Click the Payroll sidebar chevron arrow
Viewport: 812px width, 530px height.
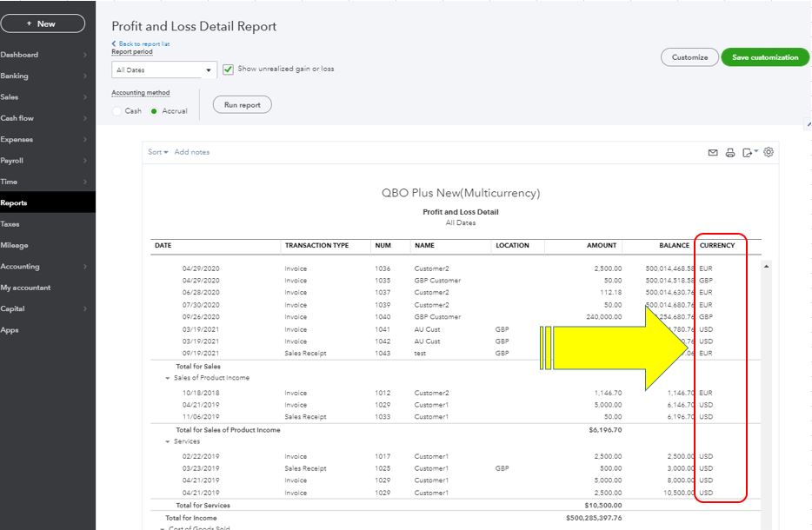coord(85,161)
